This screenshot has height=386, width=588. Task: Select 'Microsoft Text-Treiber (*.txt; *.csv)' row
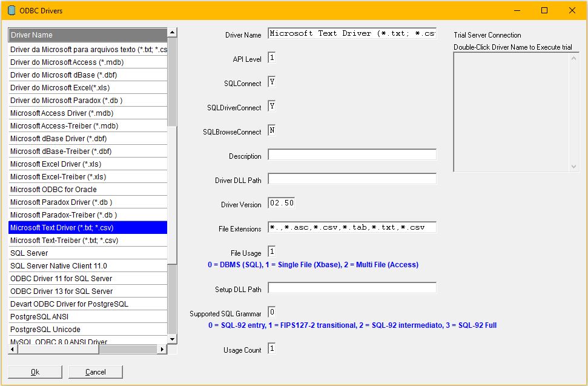coord(88,241)
